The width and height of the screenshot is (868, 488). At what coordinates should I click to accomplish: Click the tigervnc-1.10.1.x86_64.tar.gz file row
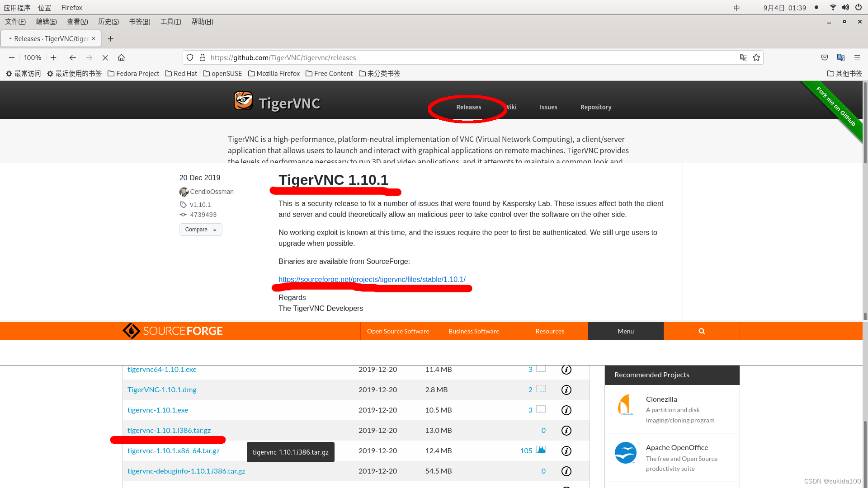click(173, 450)
